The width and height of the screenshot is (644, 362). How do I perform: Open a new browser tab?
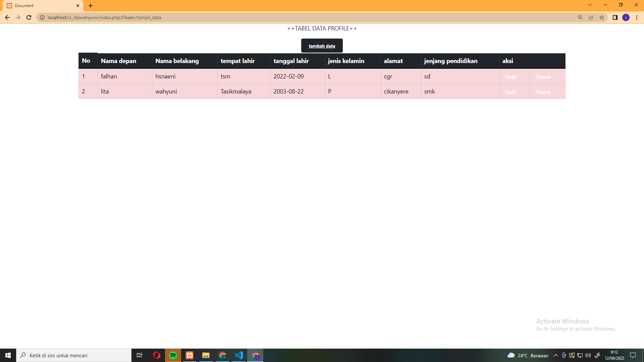[91, 6]
